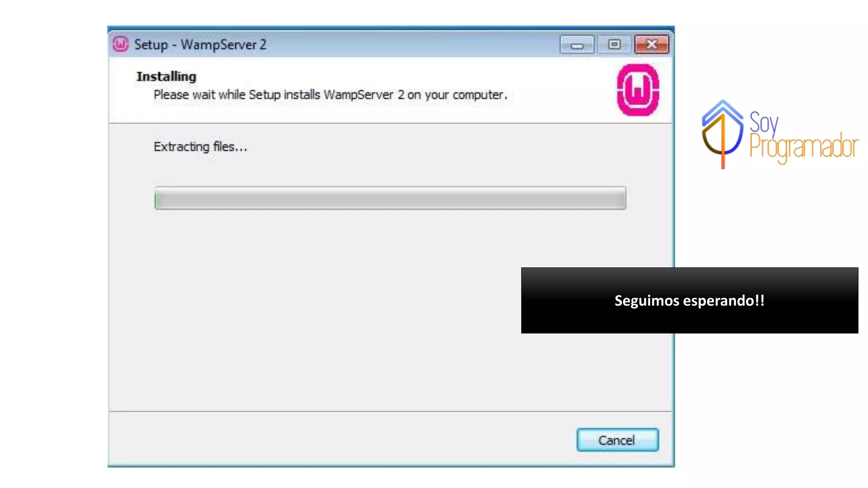Click the "Seguimos esperando!!" black banner
868x488 pixels.
(x=690, y=300)
